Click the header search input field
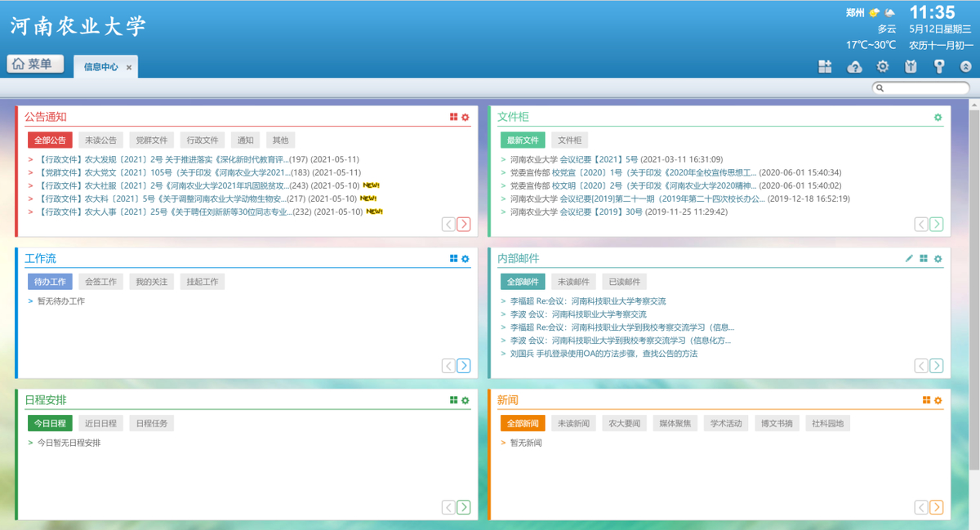 (921, 88)
